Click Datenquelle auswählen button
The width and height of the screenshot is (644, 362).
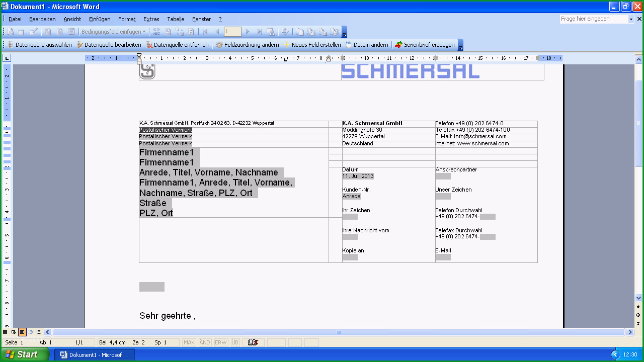click(39, 45)
